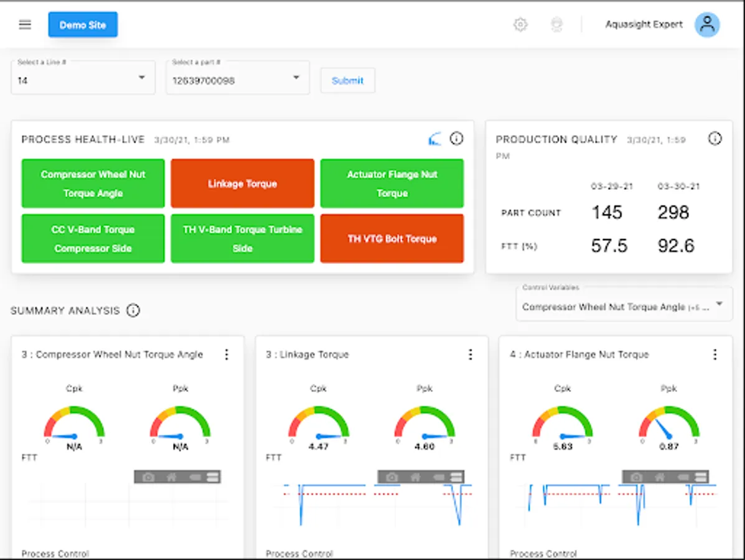Open the settings gear icon
Image resolution: width=745 pixels, height=560 pixels.
pyautogui.click(x=520, y=24)
